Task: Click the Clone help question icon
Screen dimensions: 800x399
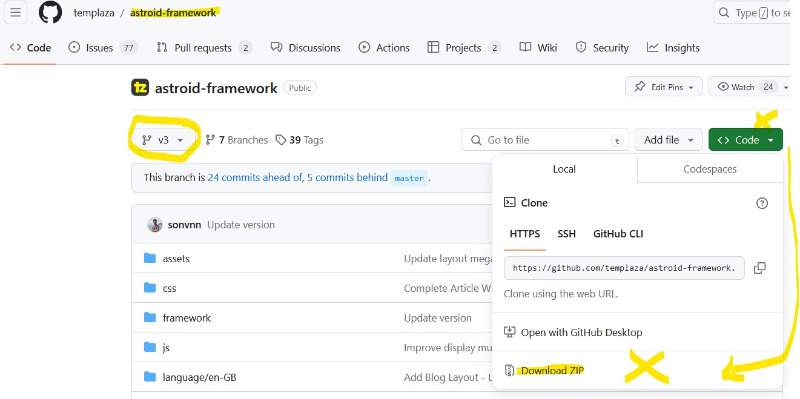Action: click(x=762, y=204)
